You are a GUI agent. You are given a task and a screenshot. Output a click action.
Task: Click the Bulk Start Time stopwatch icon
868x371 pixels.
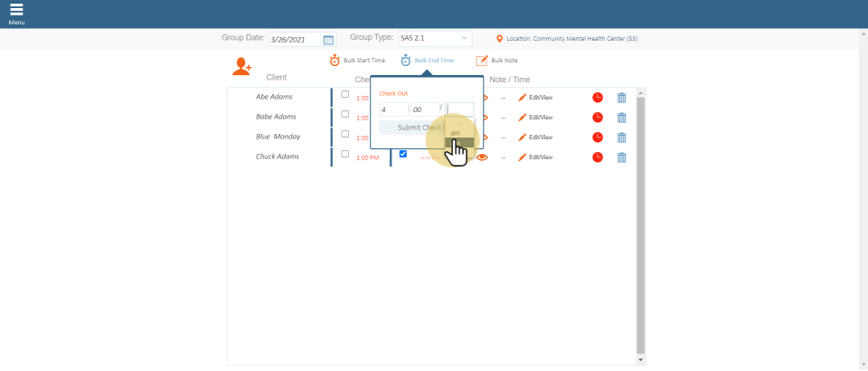(x=335, y=61)
